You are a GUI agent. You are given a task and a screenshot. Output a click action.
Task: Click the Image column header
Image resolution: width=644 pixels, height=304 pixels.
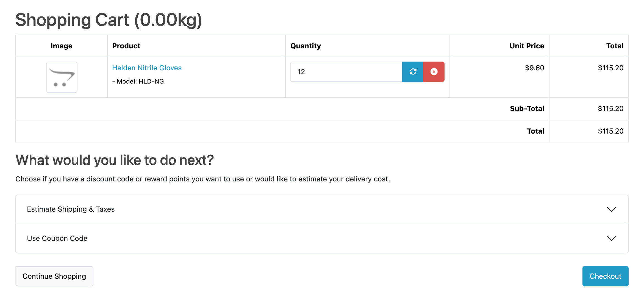tap(62, 46)
